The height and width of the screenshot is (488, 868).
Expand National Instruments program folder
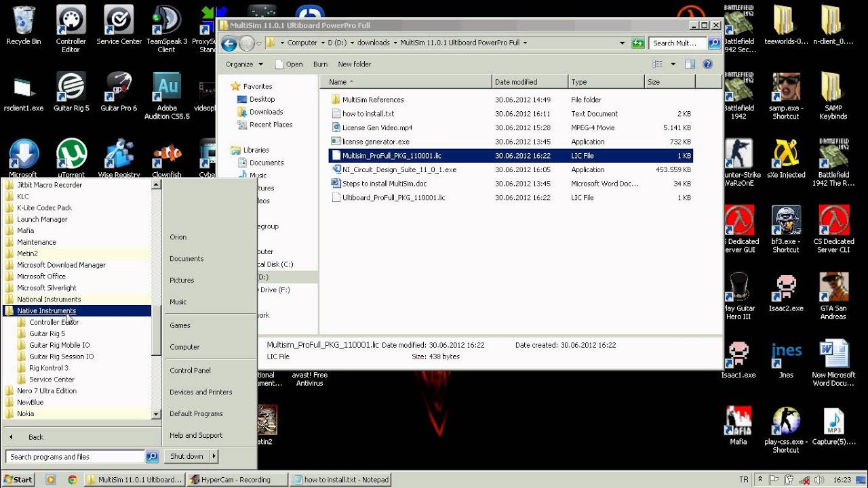(77, 299)
